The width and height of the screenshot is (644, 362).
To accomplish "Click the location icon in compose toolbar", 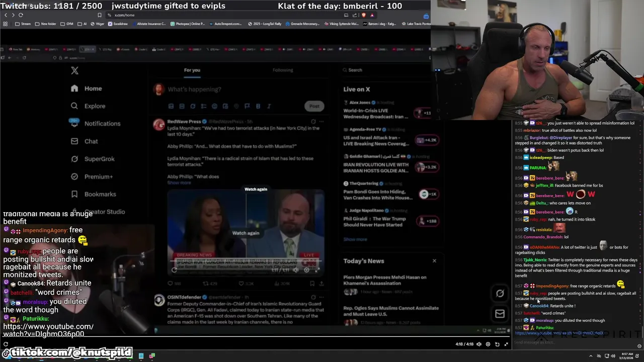I will (236, 106).
